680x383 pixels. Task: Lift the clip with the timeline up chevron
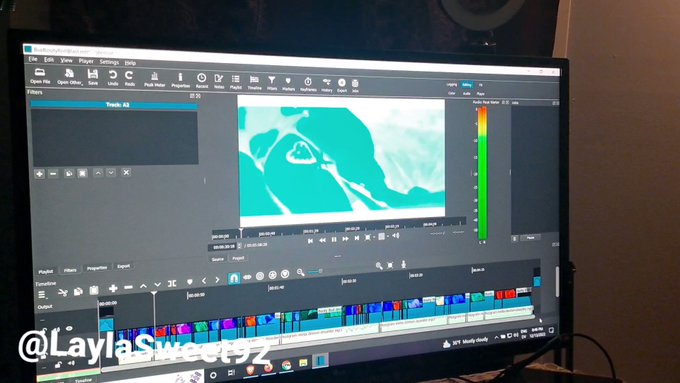point(143,286)
